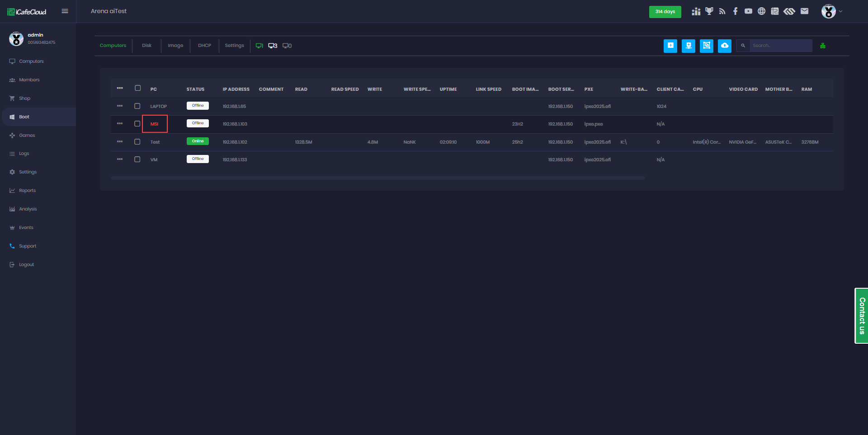Switch to the DHCP tab
Image resolution: width=868 pixels, height=435 pixels.
click(204, 46)
